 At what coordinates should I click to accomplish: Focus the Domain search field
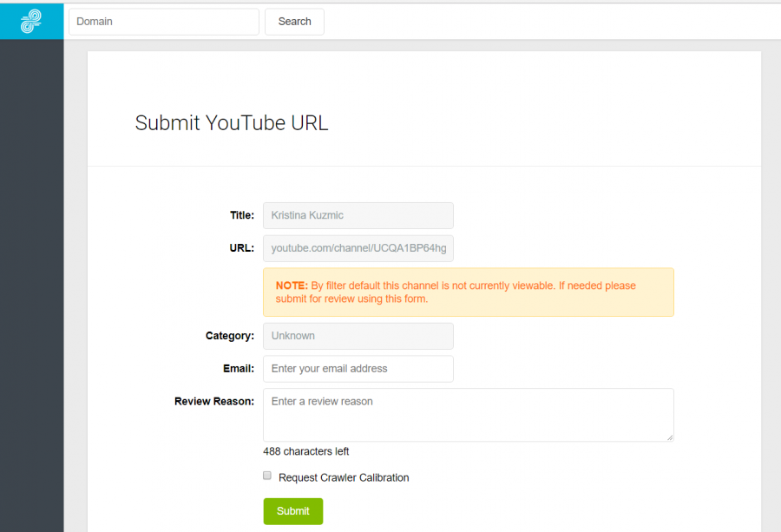pos(164,22)
